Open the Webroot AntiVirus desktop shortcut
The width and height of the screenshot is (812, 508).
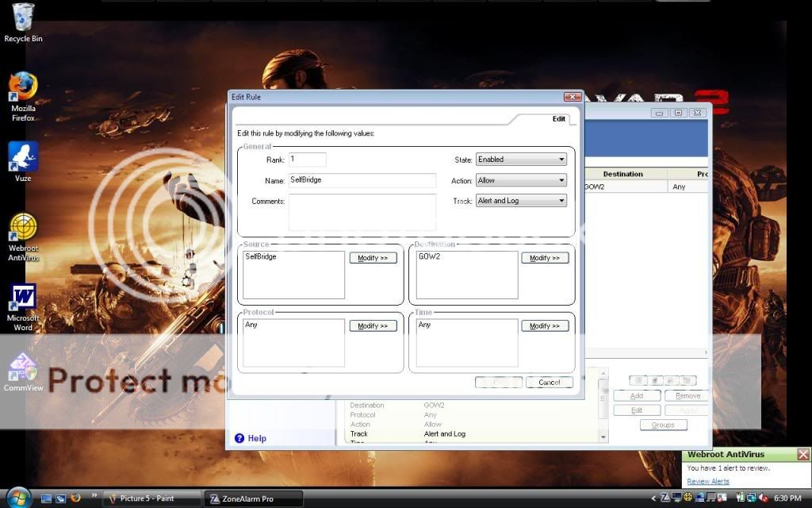pyautogui.click(x=23, y=237)
